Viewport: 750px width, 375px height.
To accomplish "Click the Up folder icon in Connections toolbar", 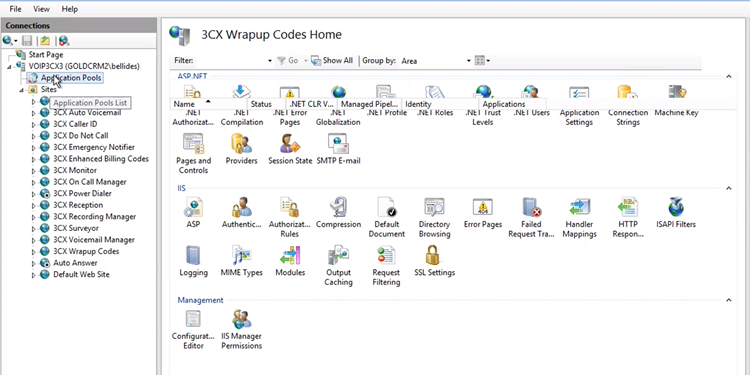I will click(45, 41).
